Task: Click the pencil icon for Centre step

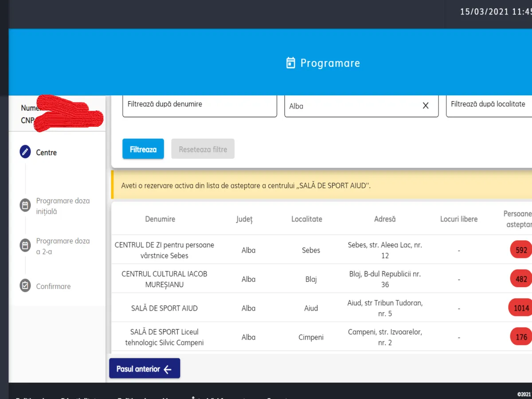Action: tap(25, 152)
